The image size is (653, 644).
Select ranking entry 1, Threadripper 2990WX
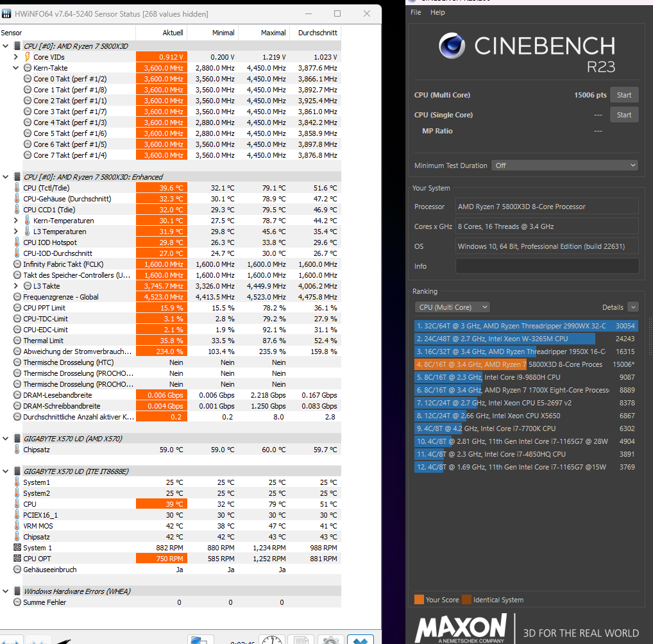coord(526,326)
